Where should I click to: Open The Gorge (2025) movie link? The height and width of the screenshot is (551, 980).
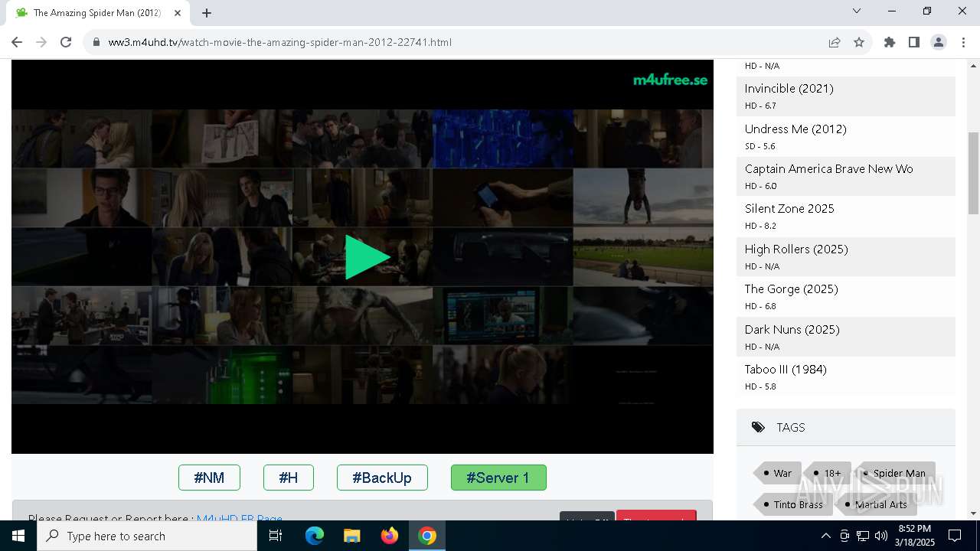[792, 289]
